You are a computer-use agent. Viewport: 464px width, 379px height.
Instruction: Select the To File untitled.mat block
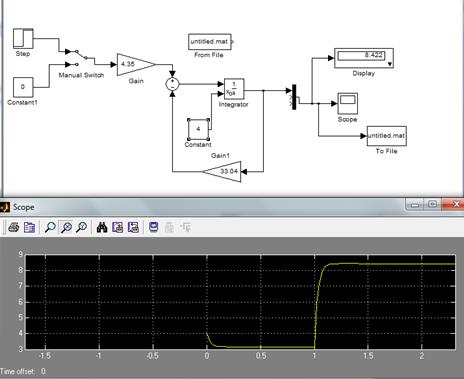pyautogui.click(x=387, y=136)
